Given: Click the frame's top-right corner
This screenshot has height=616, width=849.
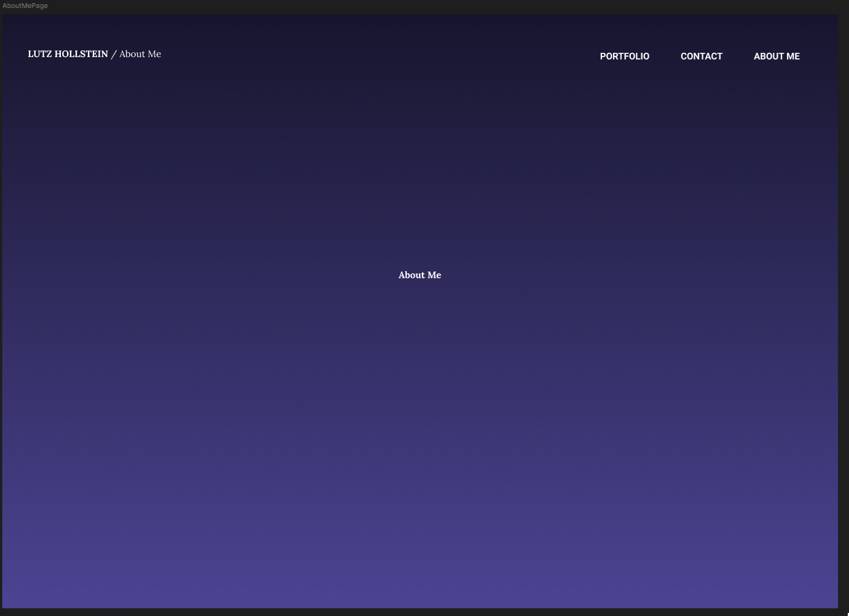Looking at the screenshot, I should coord(837,15).
